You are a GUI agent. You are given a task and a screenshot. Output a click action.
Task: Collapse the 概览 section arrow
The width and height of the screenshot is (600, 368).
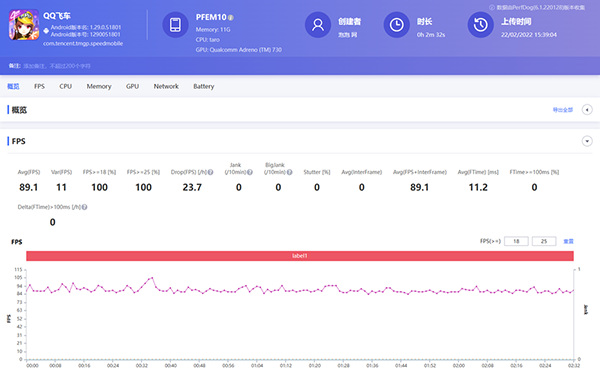pyautogui.click(x=587, y=110)
